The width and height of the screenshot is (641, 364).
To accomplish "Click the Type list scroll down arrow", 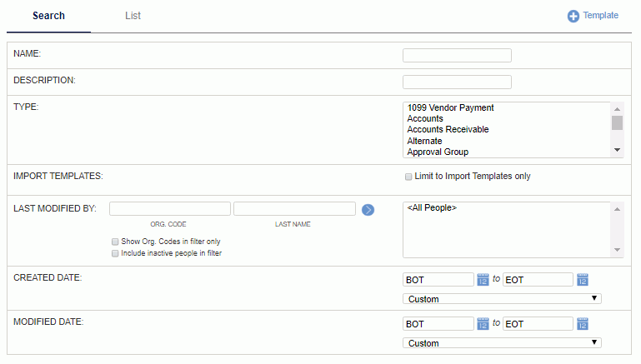I will pyautogui.click(x=618, y=150).
